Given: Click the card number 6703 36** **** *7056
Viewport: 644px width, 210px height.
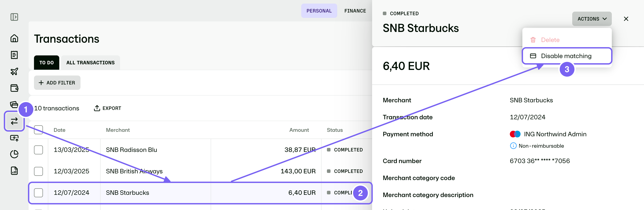Looking at the screenshot, I should [540, 161].
